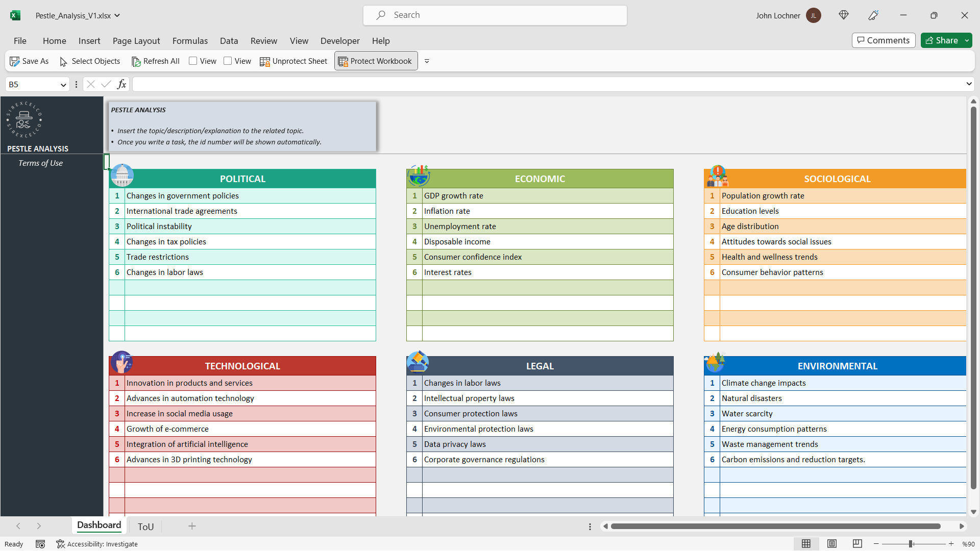The image size is (980, 551).
Task: Choose the Select Objects cursor tool
Action: click(x=63, y=61)
